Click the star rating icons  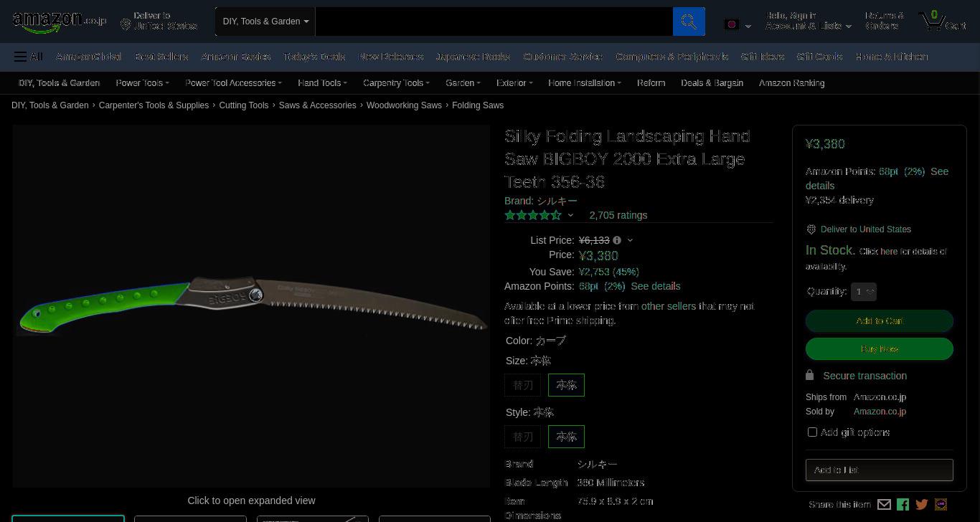click(x=533, y=215)
